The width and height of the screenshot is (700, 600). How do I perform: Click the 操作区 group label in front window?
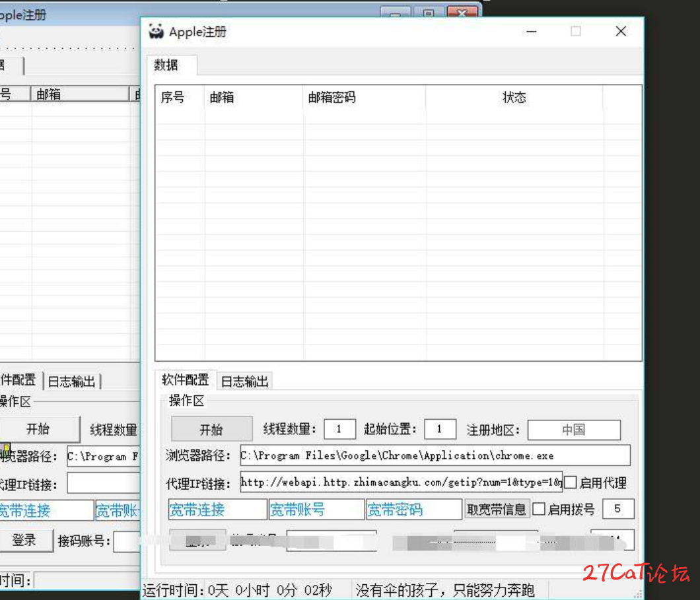(x=187, y=401)
